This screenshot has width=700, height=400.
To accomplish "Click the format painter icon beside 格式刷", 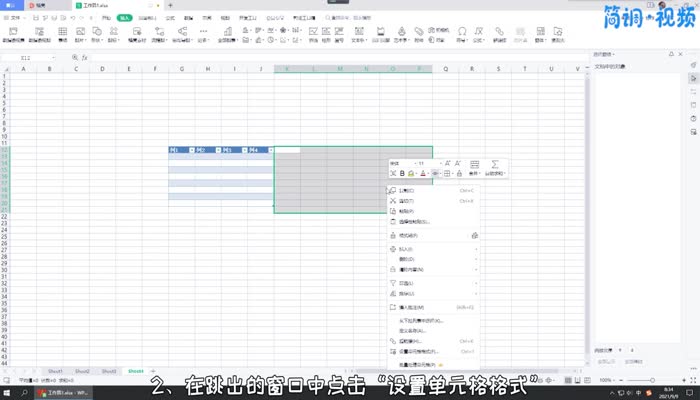I will point(474,235).
